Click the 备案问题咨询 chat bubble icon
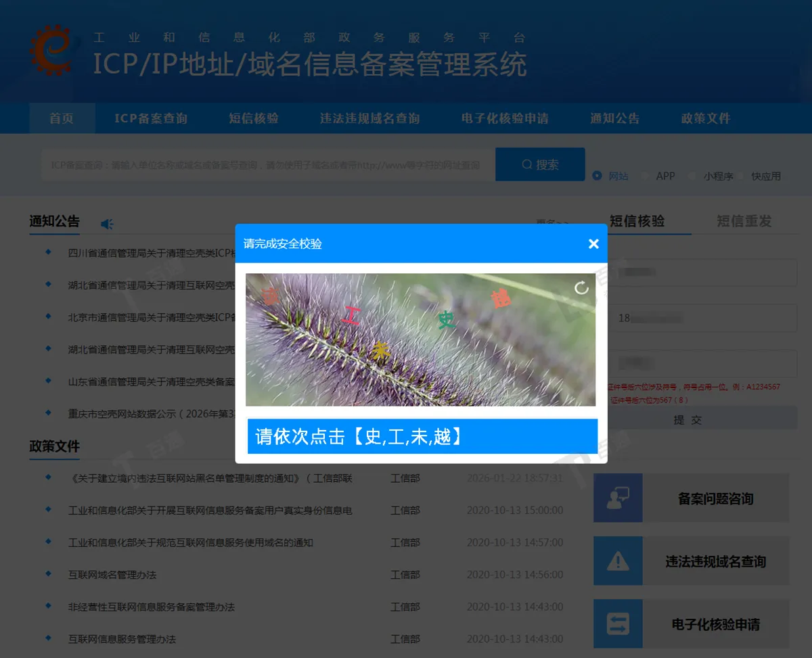Screen dimensions: 812x658 [618, 498]
